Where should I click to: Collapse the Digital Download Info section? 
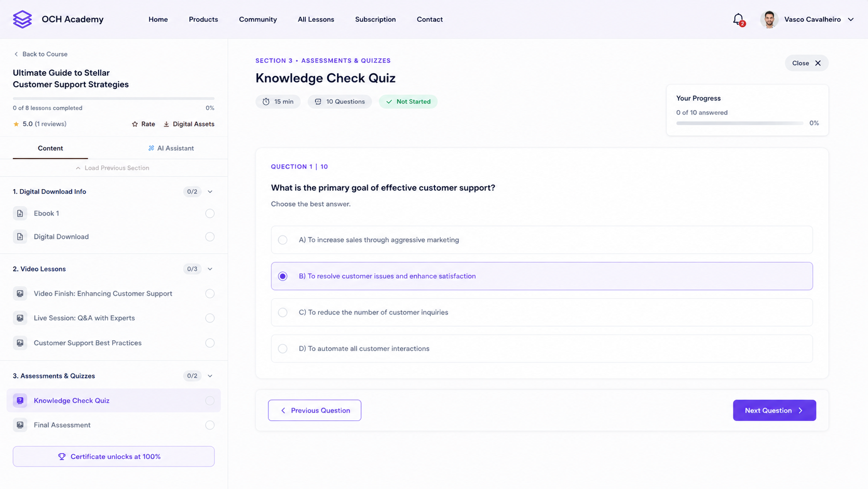(x=210, y=192)
